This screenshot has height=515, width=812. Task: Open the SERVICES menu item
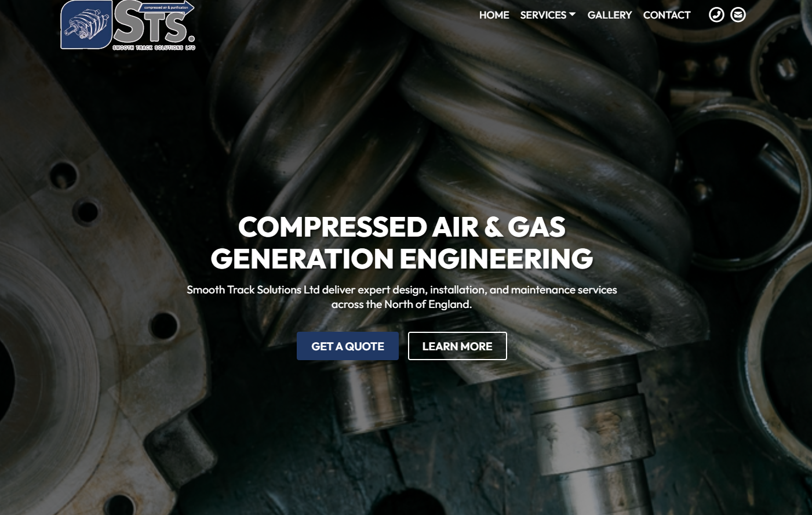[543, 15]
